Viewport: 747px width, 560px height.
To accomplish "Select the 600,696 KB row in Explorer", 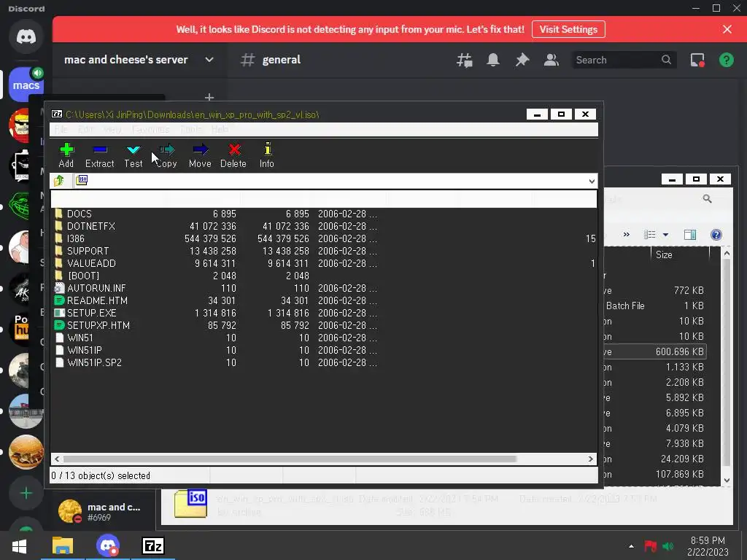I will pos(656,352).
